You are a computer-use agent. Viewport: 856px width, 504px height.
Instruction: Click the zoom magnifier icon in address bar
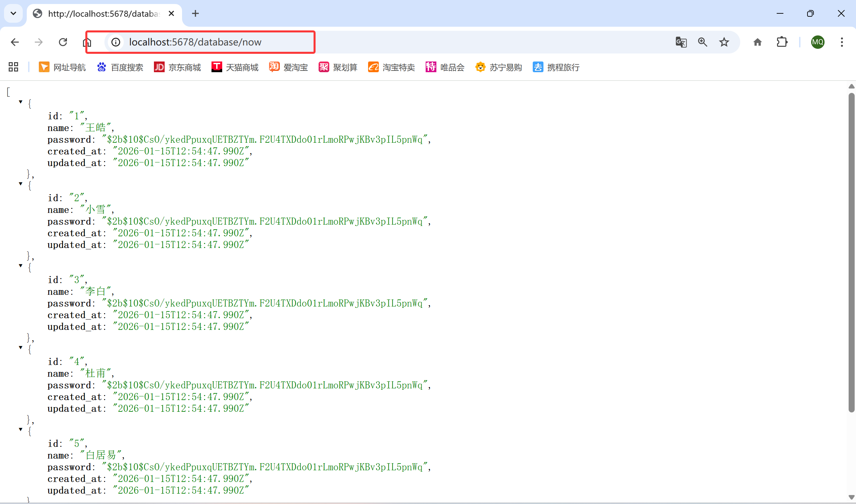702,42
